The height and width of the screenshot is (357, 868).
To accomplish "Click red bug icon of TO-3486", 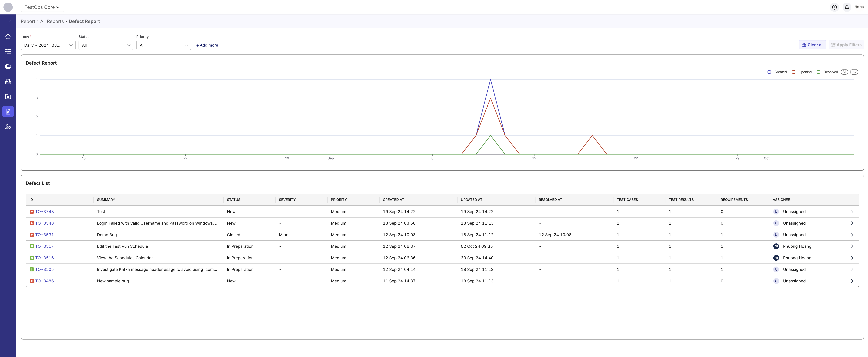I will tap(32, 281).
